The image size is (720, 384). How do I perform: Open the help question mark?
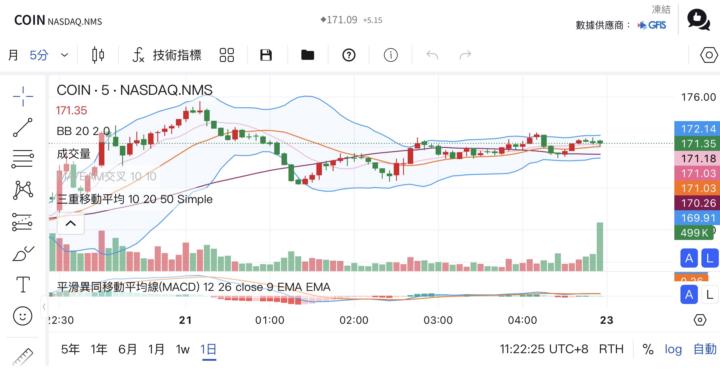coord(349,55)
